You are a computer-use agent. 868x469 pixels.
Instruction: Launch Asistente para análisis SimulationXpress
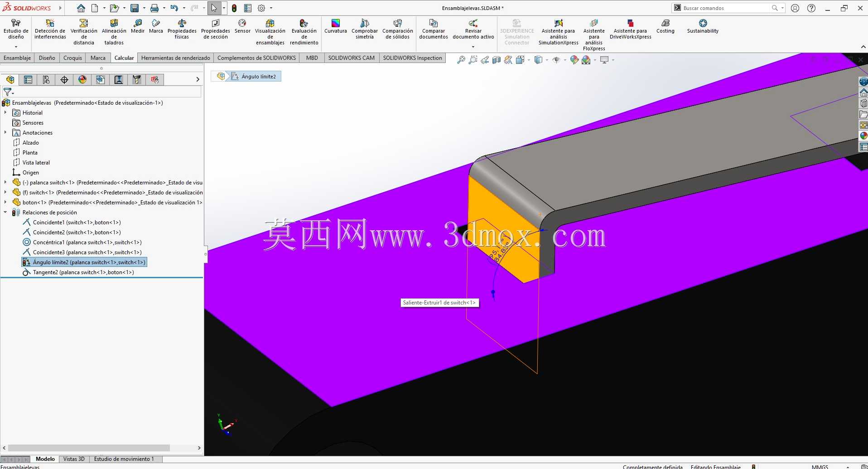(x=558, y=32)
